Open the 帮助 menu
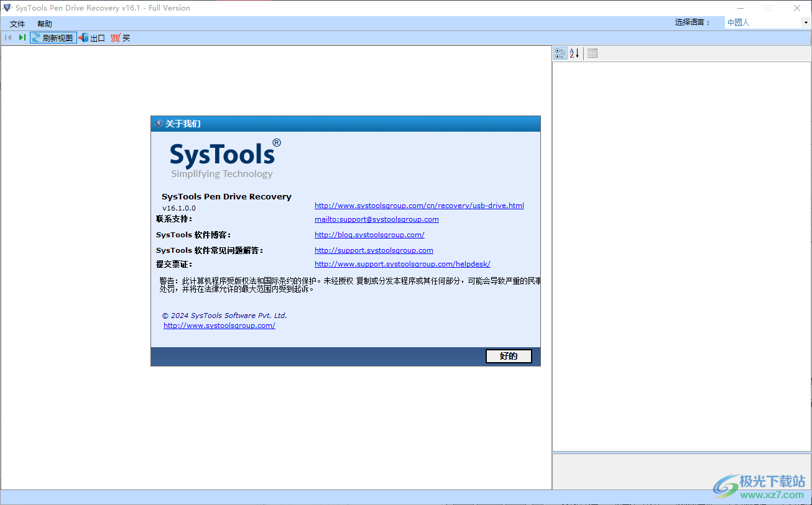Image resolution: width=812 pixels, height=505 pixels. 44,23
